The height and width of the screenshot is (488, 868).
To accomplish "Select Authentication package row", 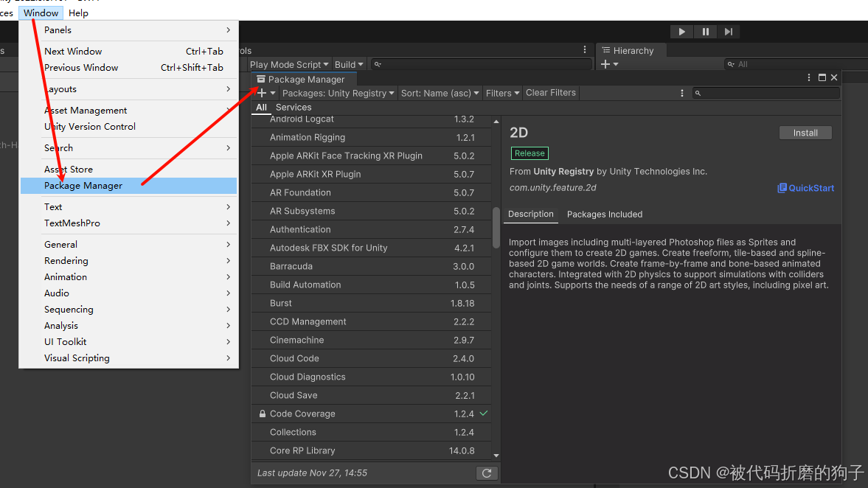I will 372,229.
